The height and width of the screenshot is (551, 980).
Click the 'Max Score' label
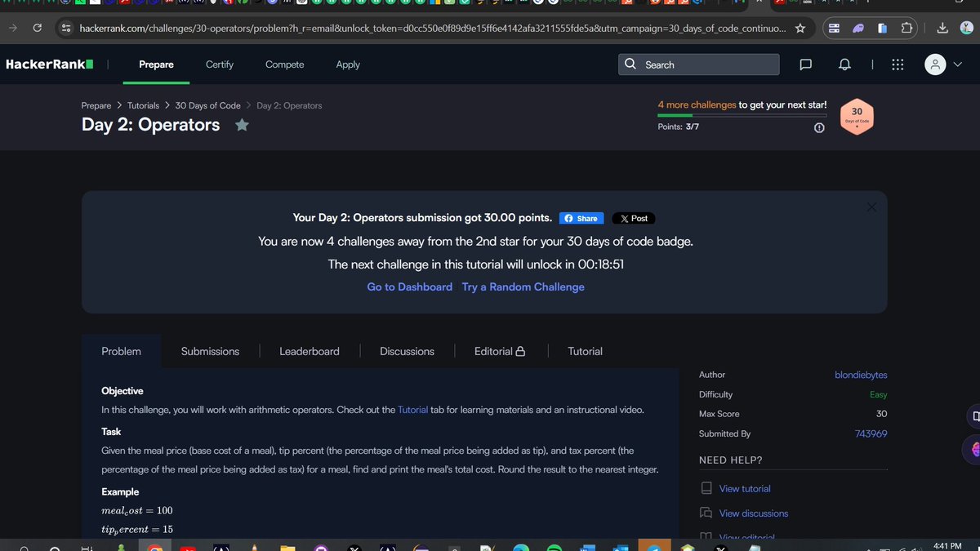[719, 414]
